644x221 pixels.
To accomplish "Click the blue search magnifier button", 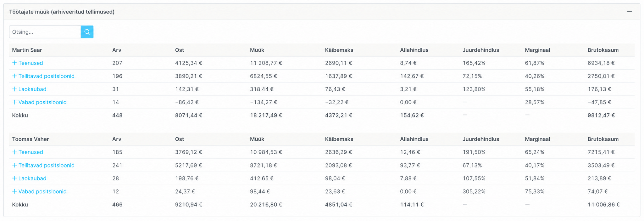I will pyautogui.click(x=87, y=32).
